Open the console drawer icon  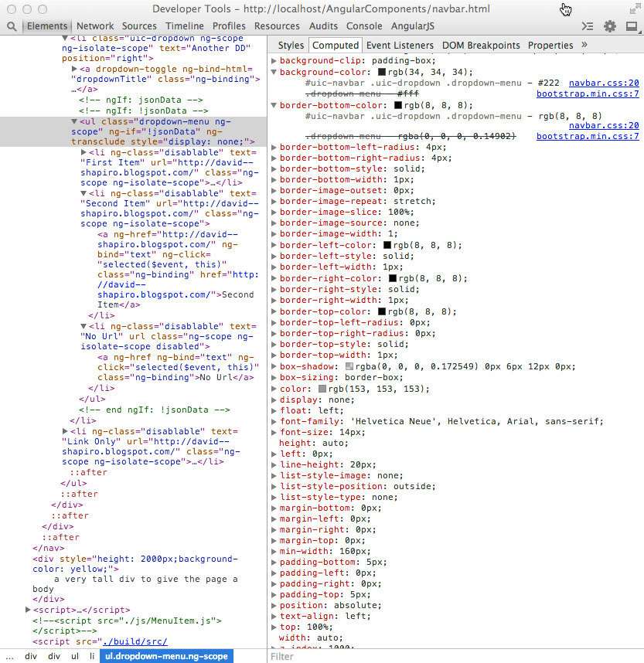[588, 25]
